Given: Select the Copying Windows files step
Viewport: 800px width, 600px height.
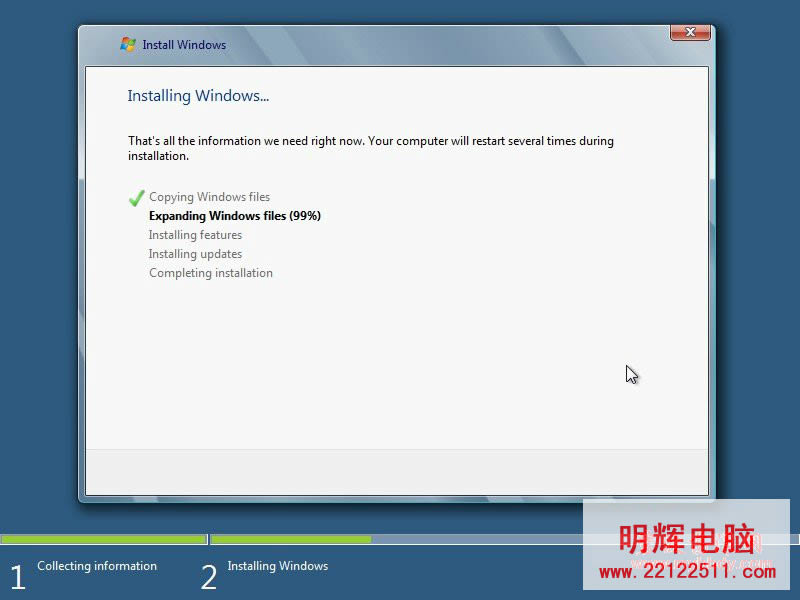Looking at the screenshot, I should 209,197.
